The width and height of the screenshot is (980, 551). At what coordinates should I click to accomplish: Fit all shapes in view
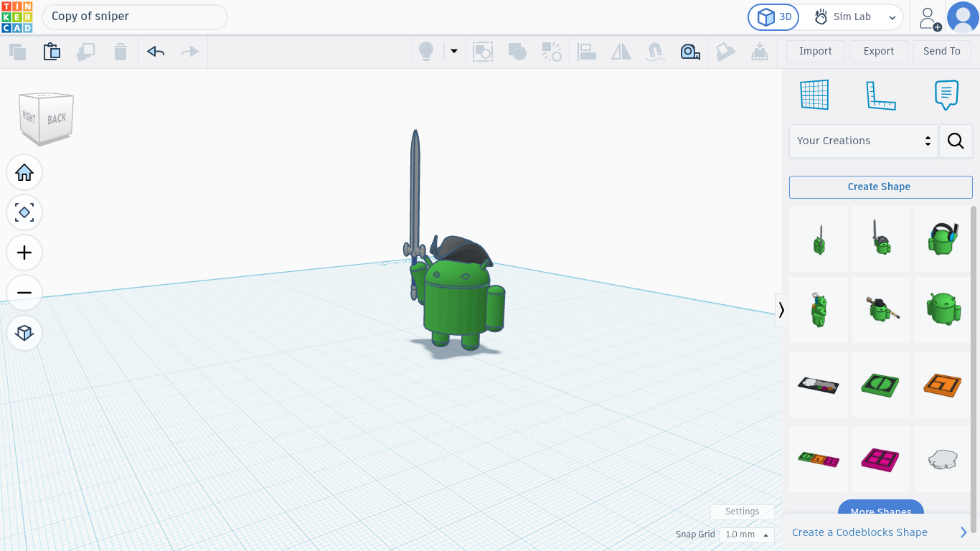24,212
